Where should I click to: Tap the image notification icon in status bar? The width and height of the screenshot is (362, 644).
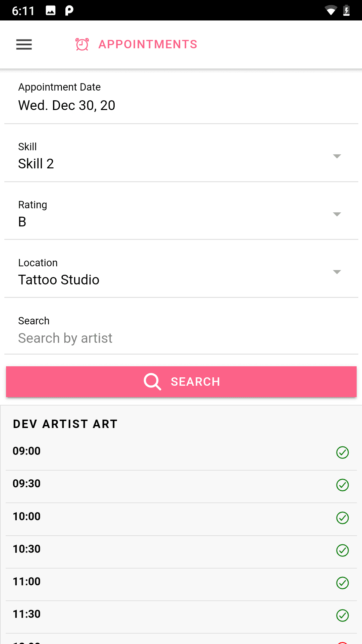pos(51,11)
